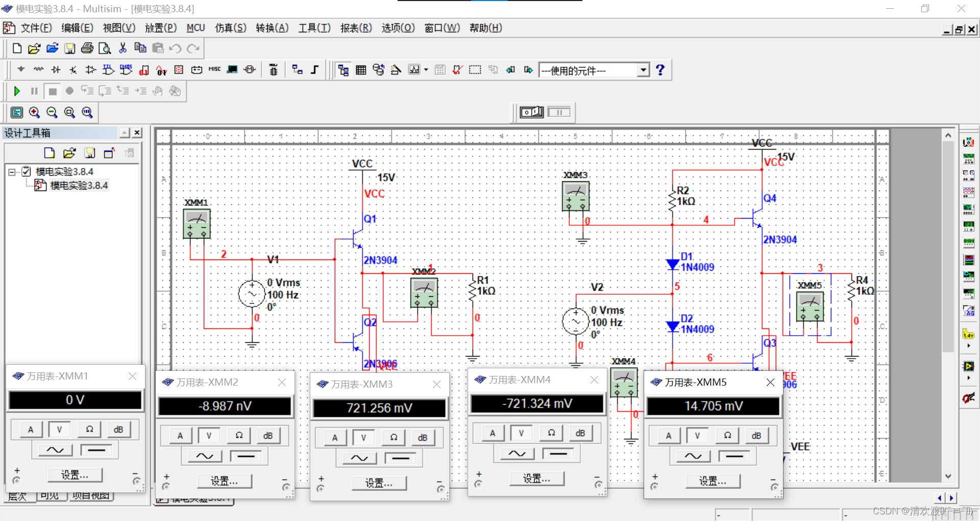The width and height of the screenshot is (980, 521).
Task: Open the 转换(A) transfer menu
Action: pos(273,28)
